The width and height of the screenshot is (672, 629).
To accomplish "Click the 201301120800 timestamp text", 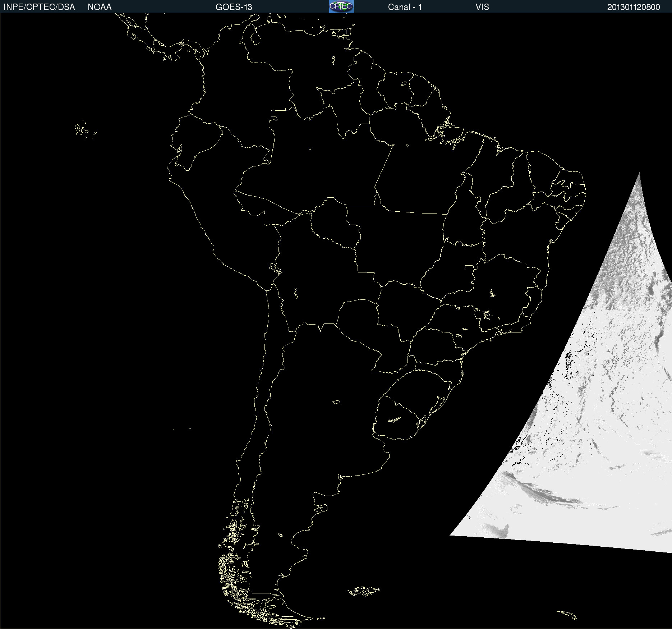I will pos(634,7).
